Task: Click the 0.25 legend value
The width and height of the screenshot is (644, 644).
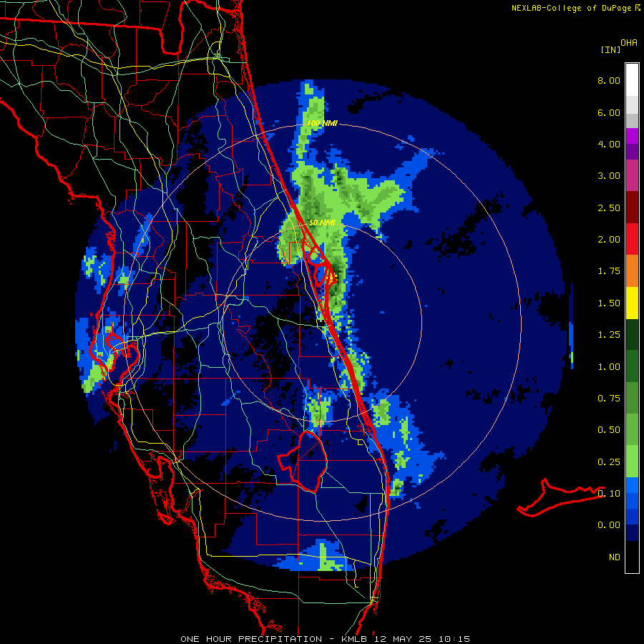Action: 609,462
